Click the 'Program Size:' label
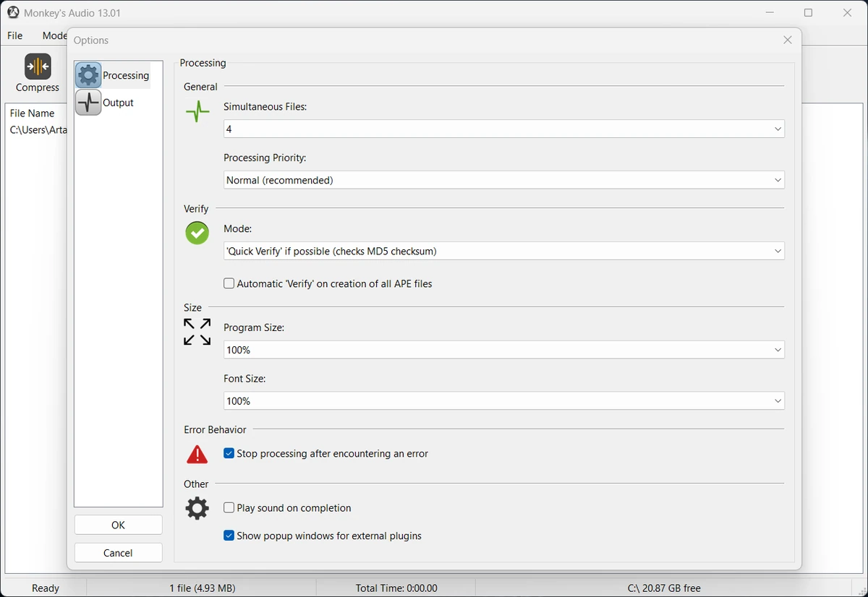The image size is (868, 597). pos(254,328)
